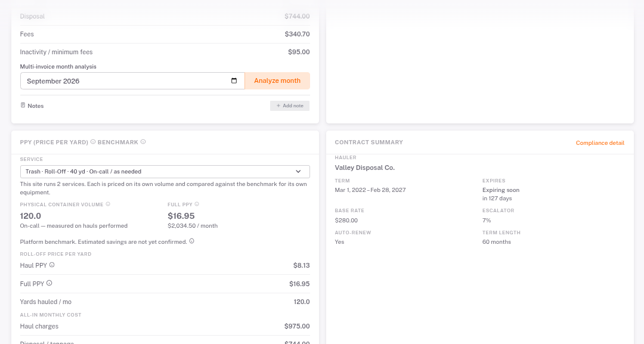This screenshot has height=344, width=644.
Task: Open the calendar picker in month field
Action: (x=234, y=81)
